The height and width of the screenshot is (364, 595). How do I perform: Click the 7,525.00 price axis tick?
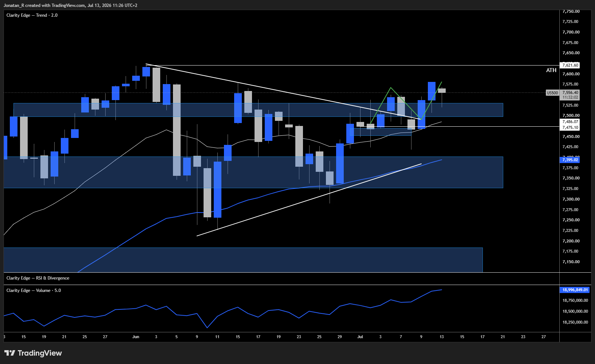(571, 105)
